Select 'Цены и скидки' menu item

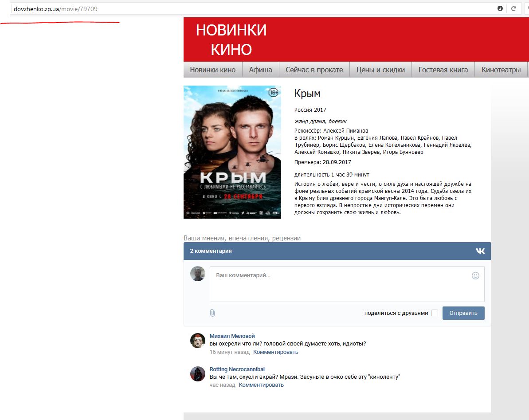[x=380, y=70]
